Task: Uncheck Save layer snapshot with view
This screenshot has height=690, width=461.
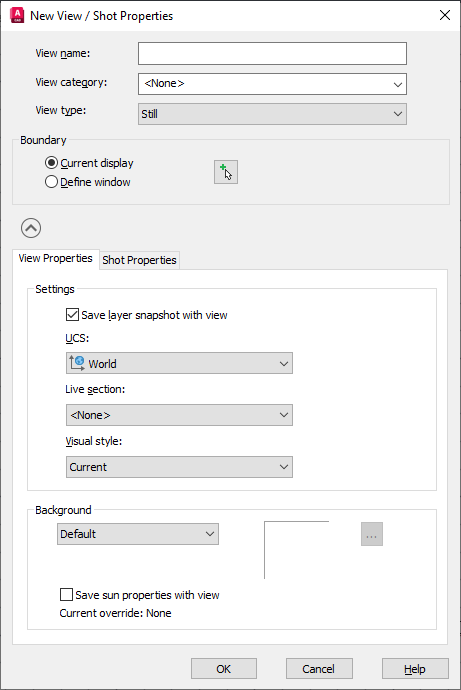Action: [72, 315]
